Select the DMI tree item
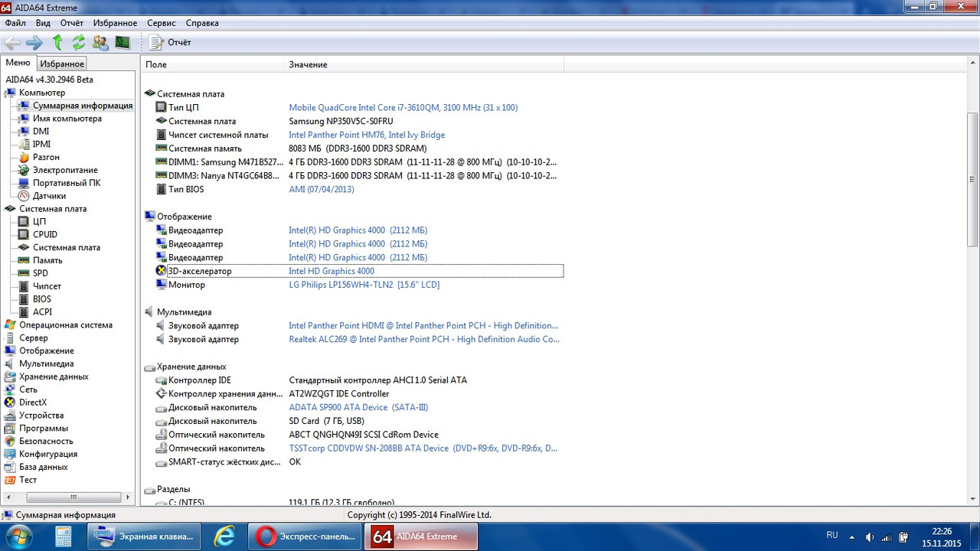 [41, 132]
